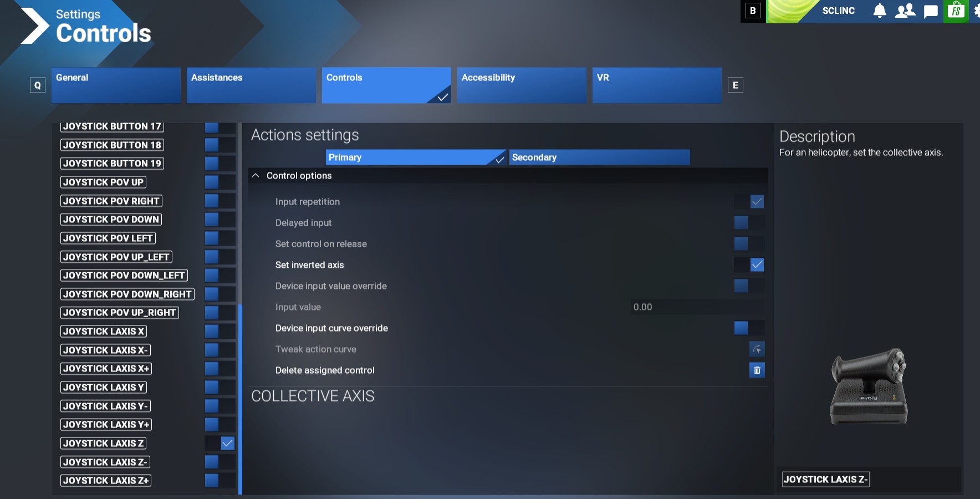This screenshot has height=499, width=980.
Task: Toggle Set control on release
Action: pos(749,244)
